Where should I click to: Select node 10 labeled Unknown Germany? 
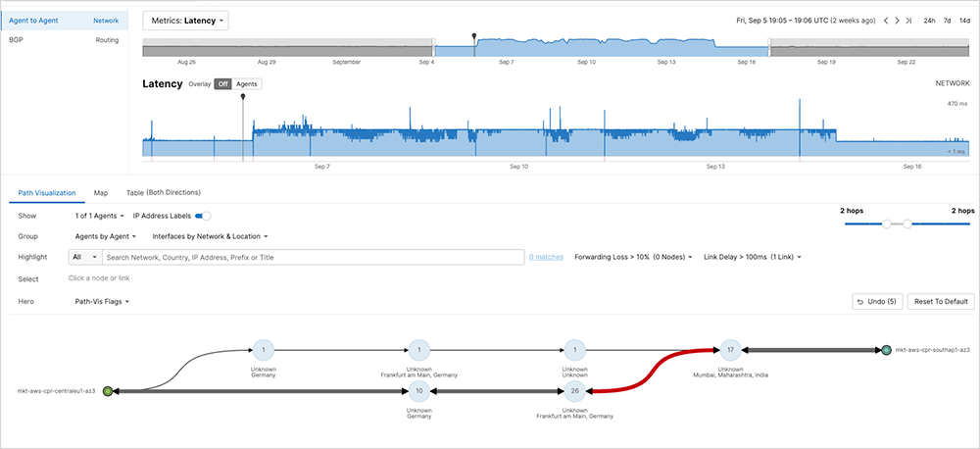coord(418,391)
